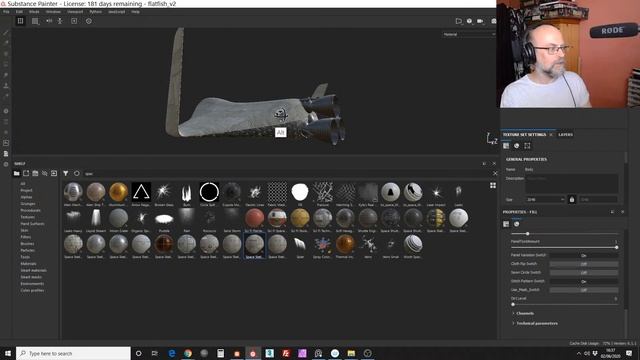The image size is (640, 360).
Task: Click the bake mesh maps frame icon
Action: [x=527, y=146]
